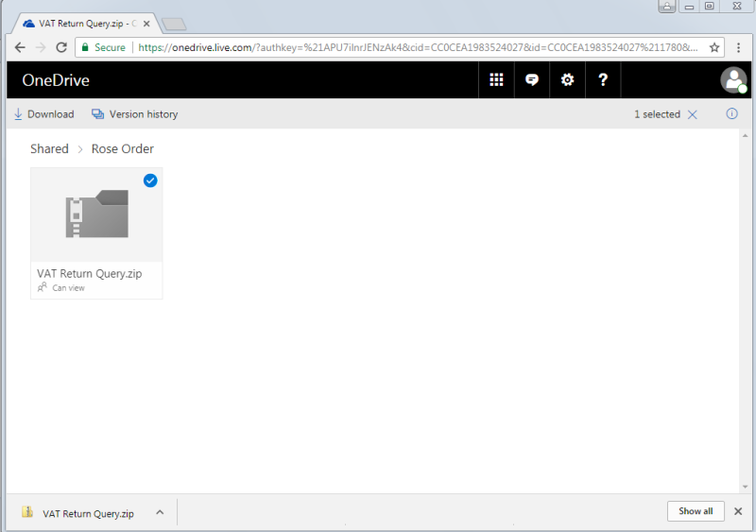The height and width of the screenshot is (532, 756).
Task: Click Download in the command bar
Action: click(x=43, y=114)
